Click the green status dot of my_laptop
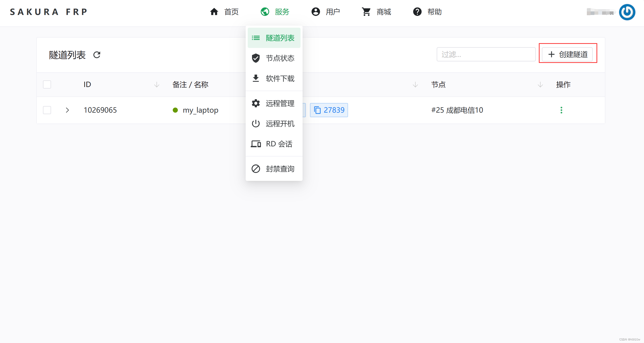 tap(175, 110)
